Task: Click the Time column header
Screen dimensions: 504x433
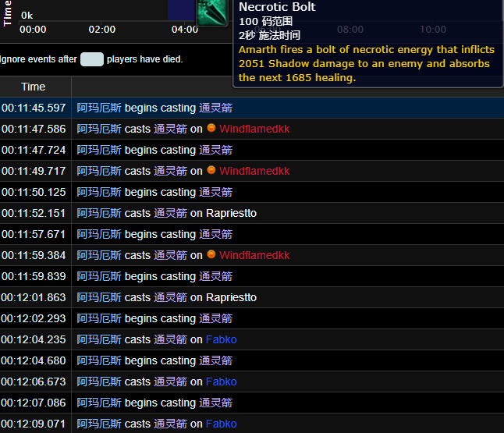Action: [x=35, y=87]
